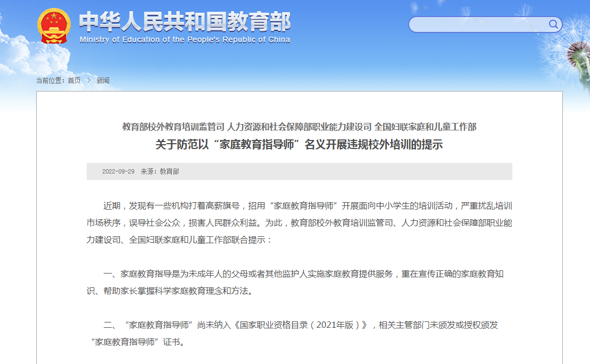Click the paragraph starting 一、家庭教育指导是
The width and height of the screenshot is (590, 364).
click(303, 274)
